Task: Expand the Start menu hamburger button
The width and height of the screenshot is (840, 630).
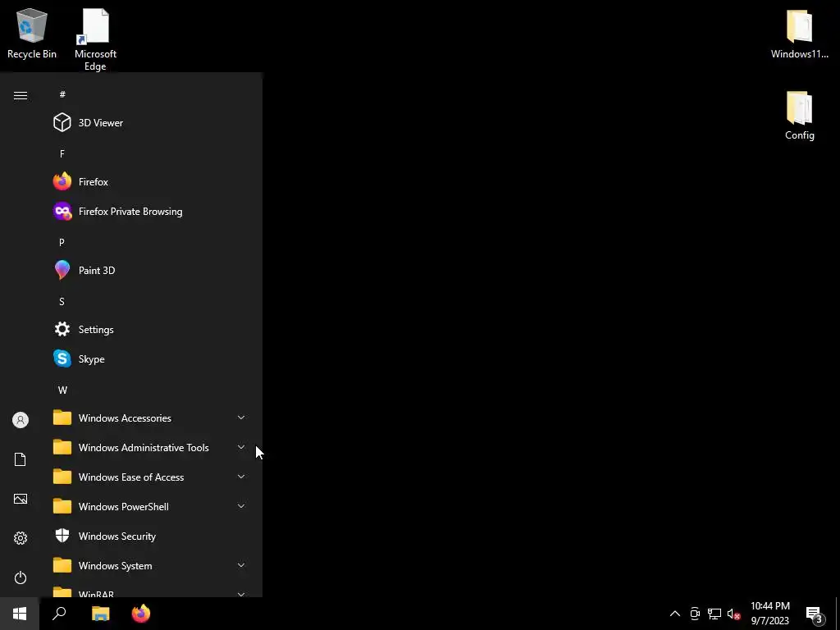Action: [x=21, y=95]
